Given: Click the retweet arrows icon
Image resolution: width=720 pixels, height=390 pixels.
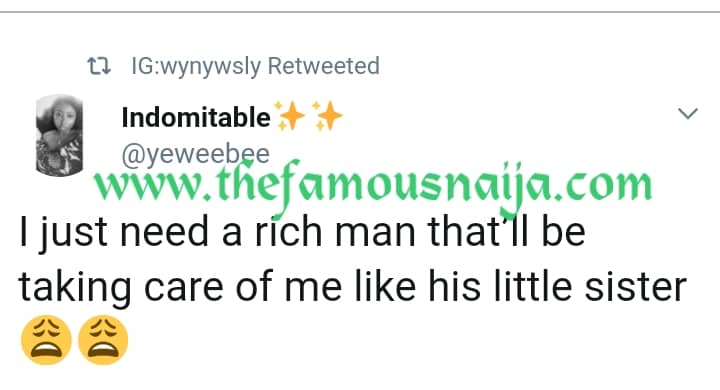Looking at the screenshot, I should (99, 66).
